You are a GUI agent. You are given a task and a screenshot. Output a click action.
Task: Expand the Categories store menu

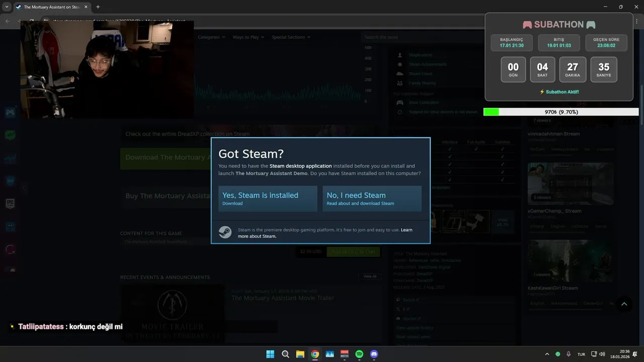[211, 37]
